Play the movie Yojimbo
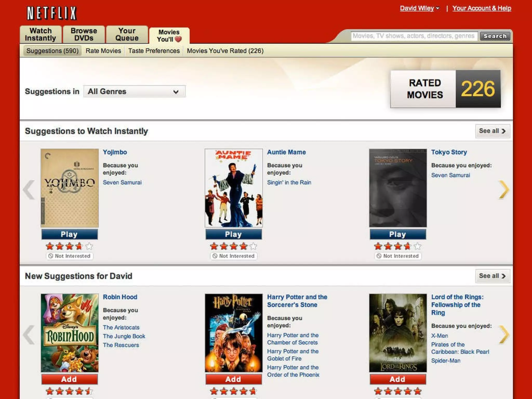This screenshot has height=399, width=532. pos(69,234)
